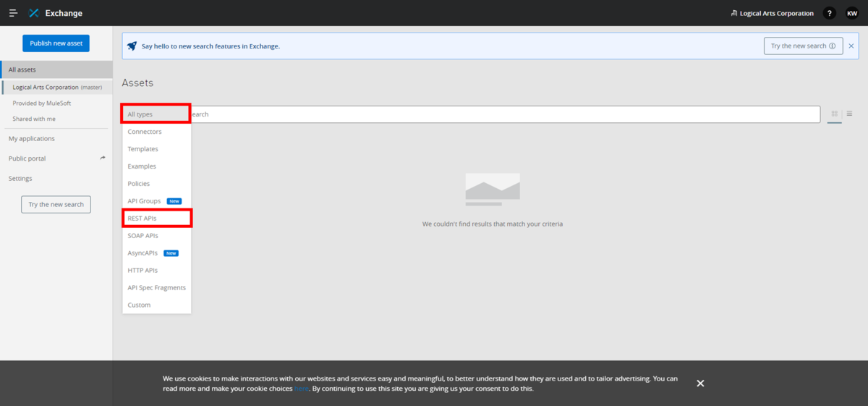This screenshot has height=406, width=868.
Task: Focus the assets search field
Action: (505, 114)
